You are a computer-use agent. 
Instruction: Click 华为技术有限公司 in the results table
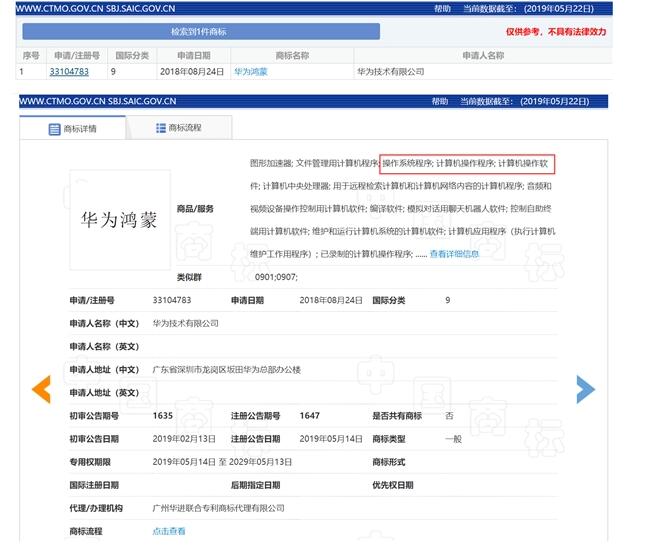click(391, 71)
